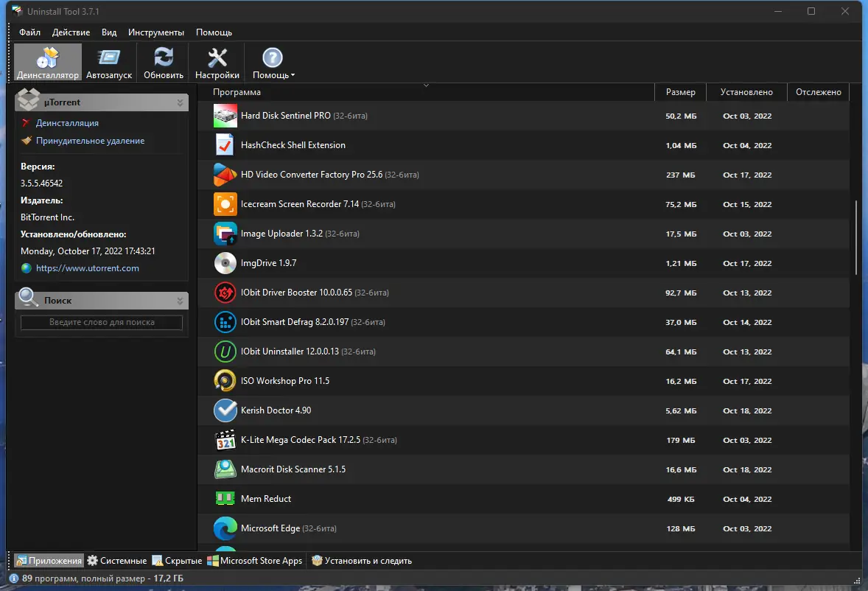
Task: Open the Файл menu
Action: click(x=30, y=32)
